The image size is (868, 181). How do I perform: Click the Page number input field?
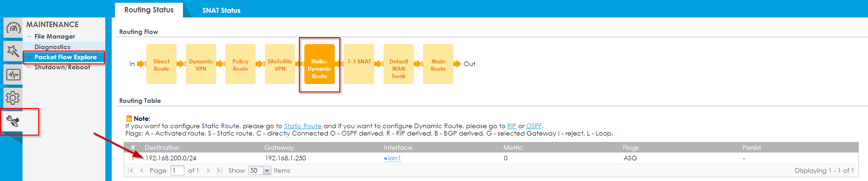click(177, 170)
